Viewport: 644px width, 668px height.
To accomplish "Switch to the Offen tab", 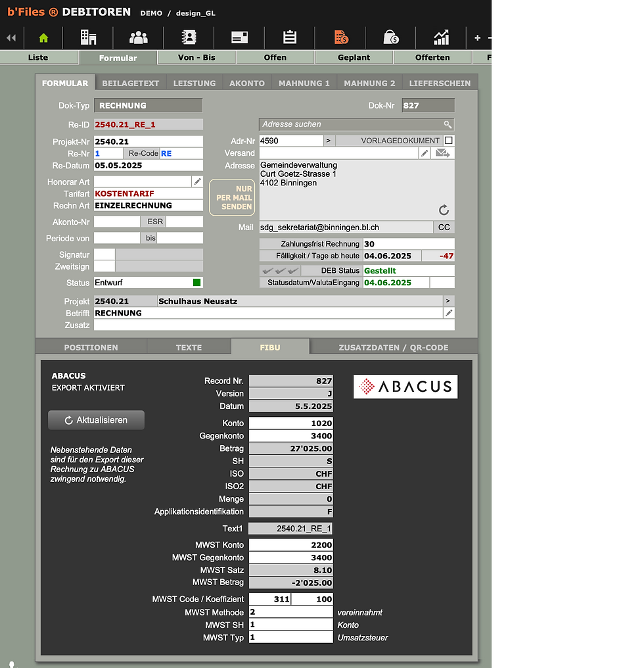I will (x=275, y=57).
